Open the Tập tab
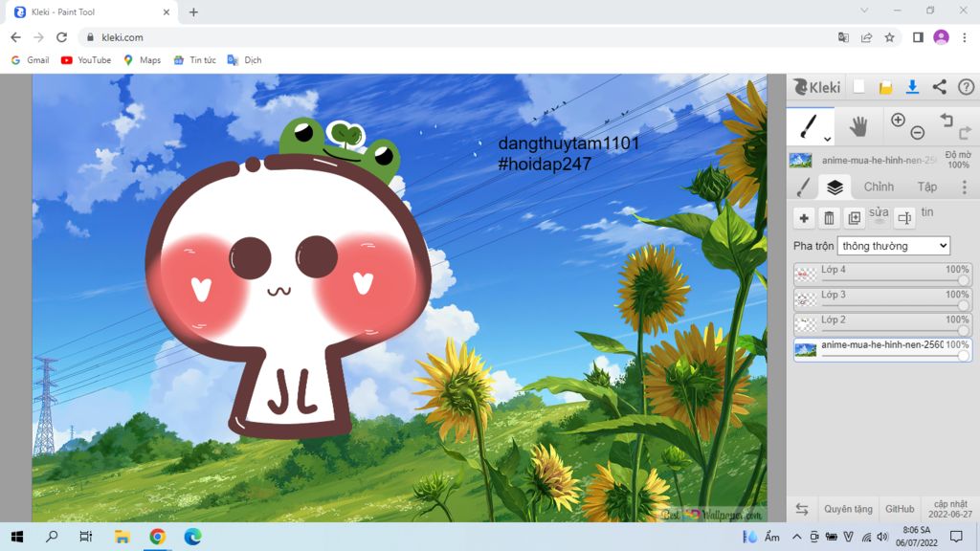 click(x=926, y=187)
